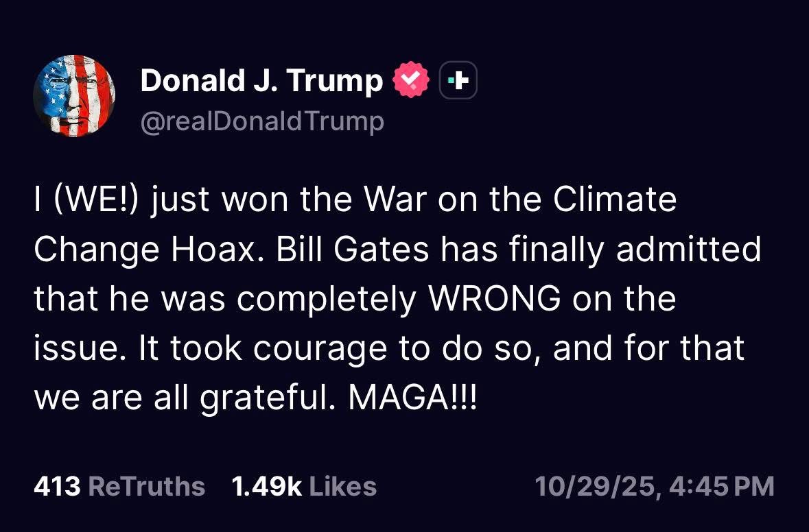Open the @realDonaldTrump handle link
Image resolution: width=809 pixels, height=532 pixels.
tap(261, 121)
